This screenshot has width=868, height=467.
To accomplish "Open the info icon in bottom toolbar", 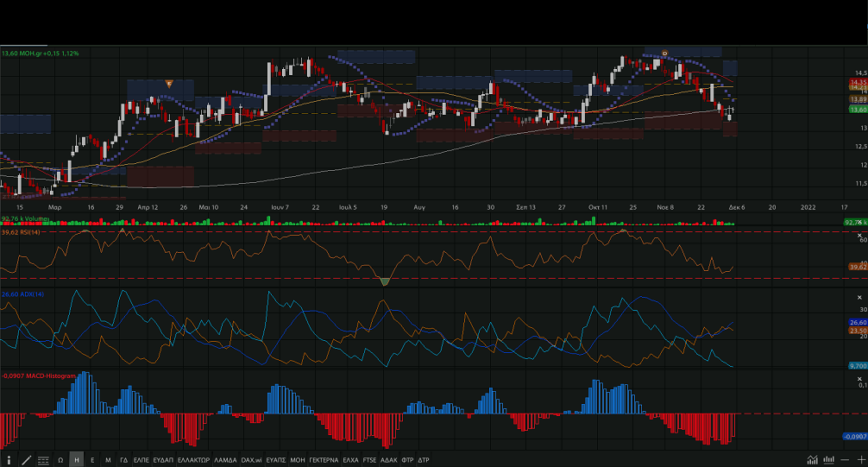I will (9, 460).
